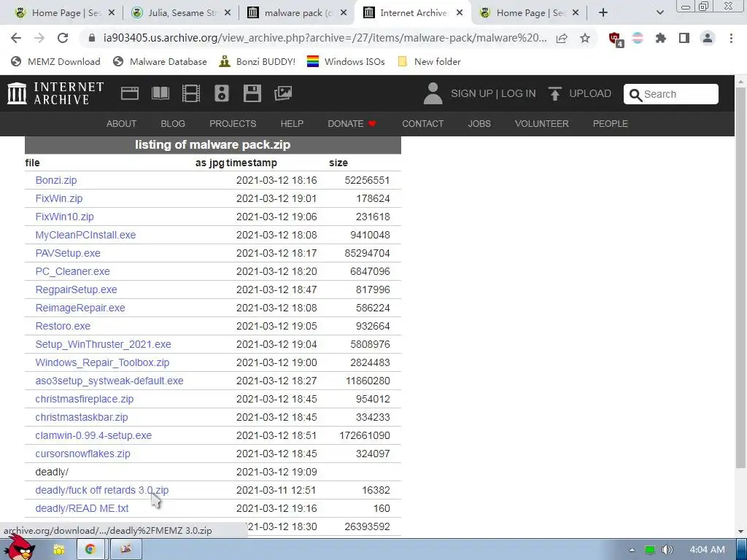Click the browser back arrow

coord(16,38)
